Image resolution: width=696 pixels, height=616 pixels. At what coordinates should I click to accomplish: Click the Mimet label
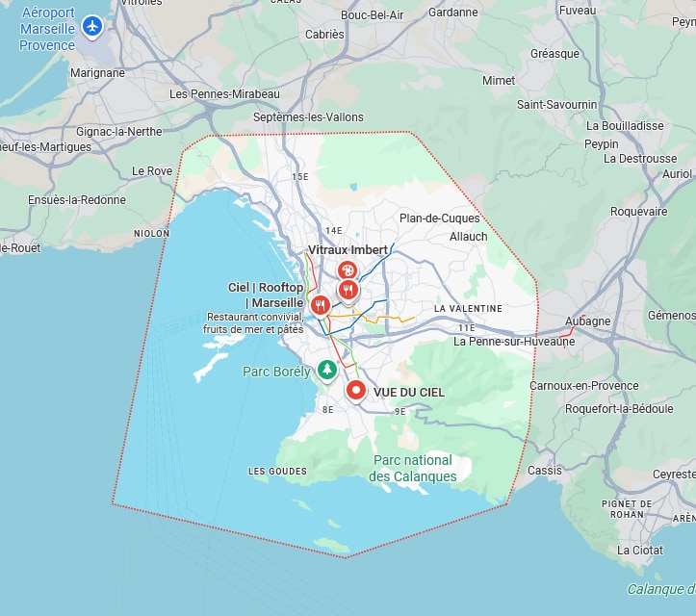pos(499,81)
